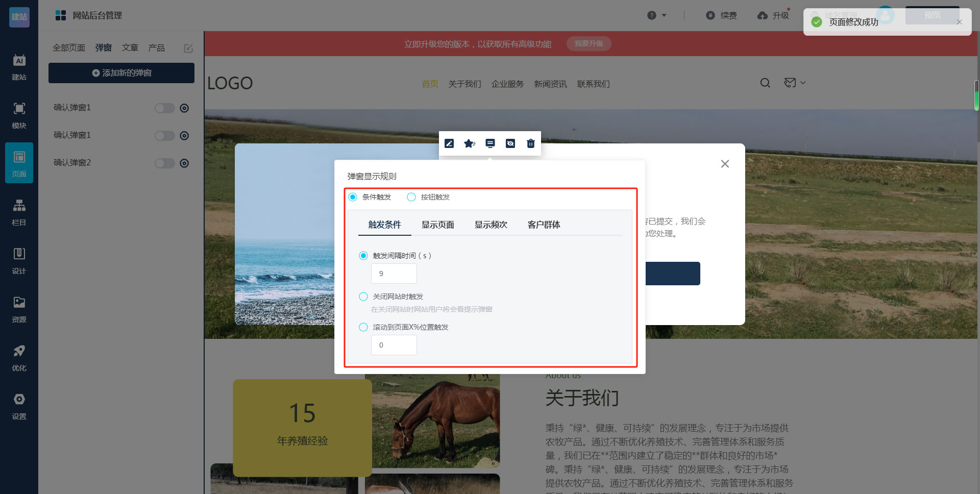Click the edit icon beside 产品 tab

(x=188, y=48)
